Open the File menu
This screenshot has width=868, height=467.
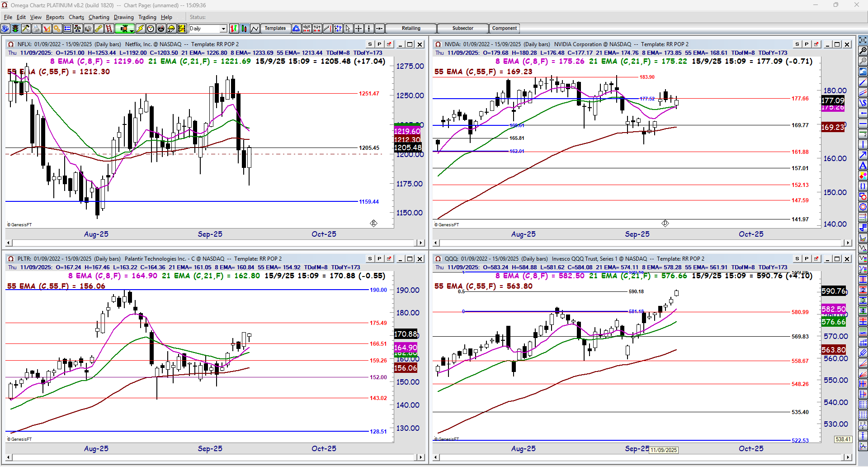click(8, 17)
